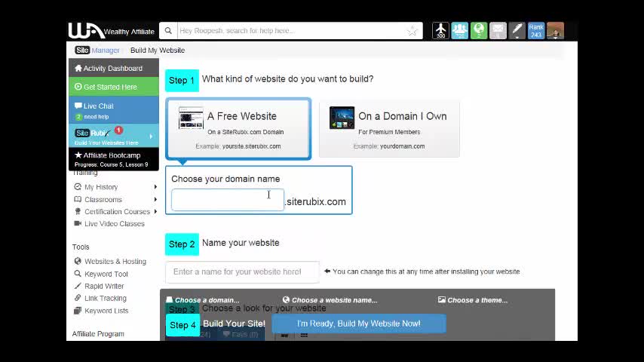Expand the SiteRubix arrow
Screen dimensions: 644x362
(151, 137)
